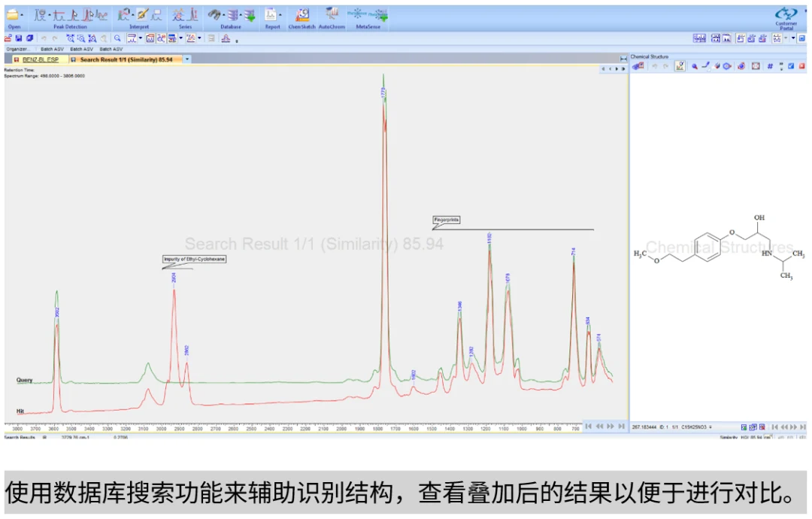Click the 1773 peak label
The height and width of the screenshot is (519, 812).
[383, 93]
